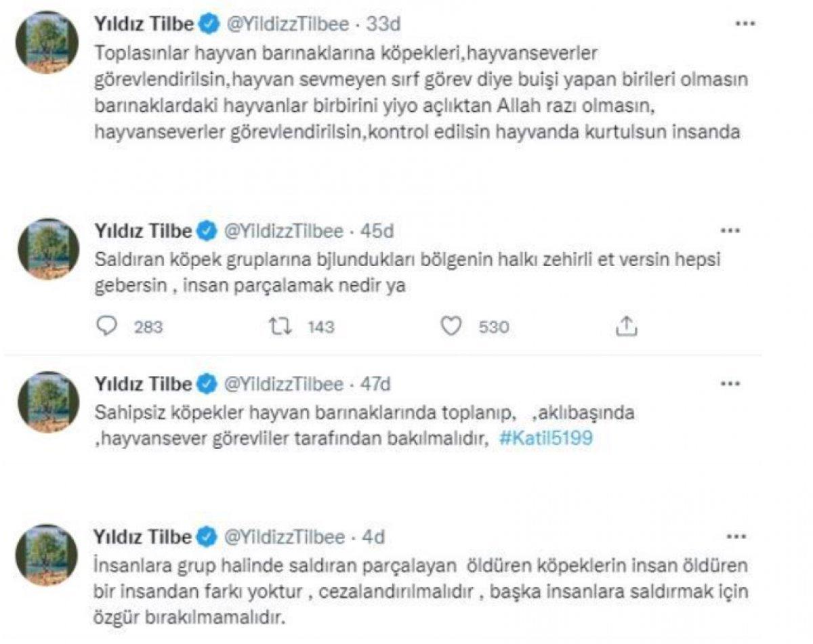Like the tweet with 530 likes
The width and height of the screenshot is (813, 644).
(x=451, y=326)
